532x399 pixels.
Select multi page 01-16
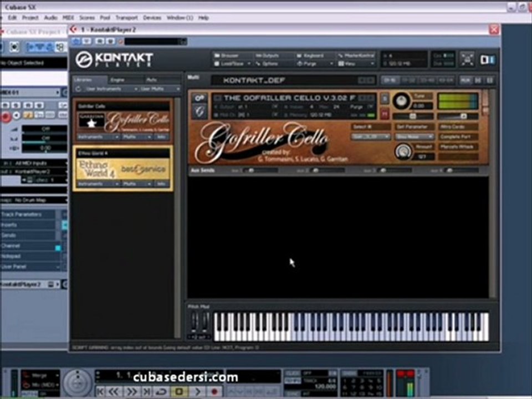[x=390, y=80]
